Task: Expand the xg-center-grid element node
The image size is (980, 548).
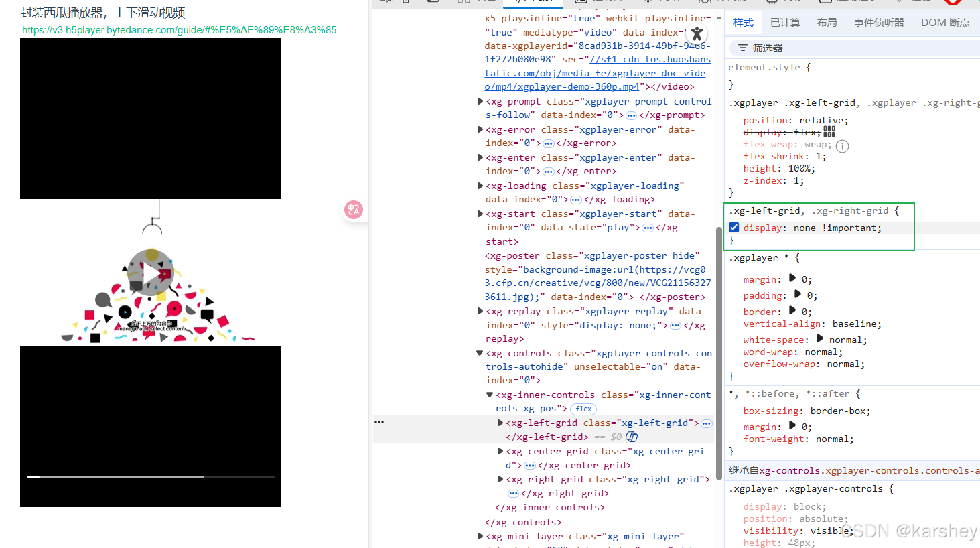Action: tap(500, 451)
